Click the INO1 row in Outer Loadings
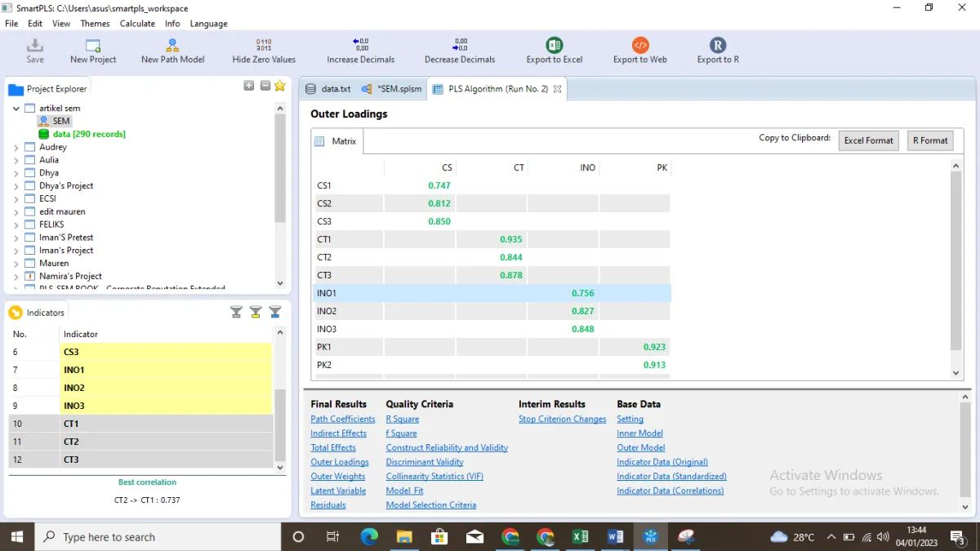Image resolution: width=980 pixels, height=551 pixels. coord(493,293)
